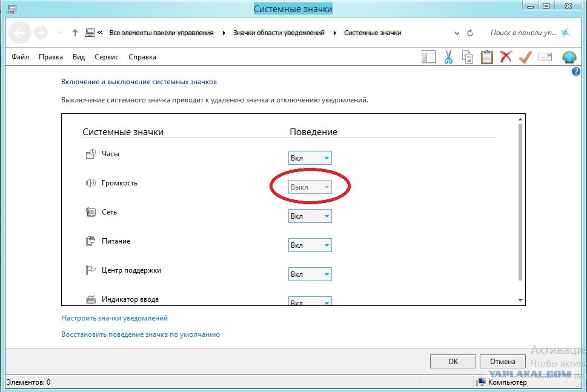This screenshot has width=587, height=392.
Task: Open the Сервис menu
Action: point(107,57)
